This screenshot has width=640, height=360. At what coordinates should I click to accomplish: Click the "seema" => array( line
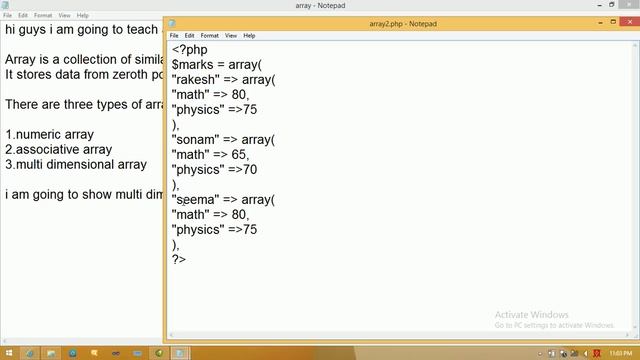pyautogui.click(x=223, y=200)
